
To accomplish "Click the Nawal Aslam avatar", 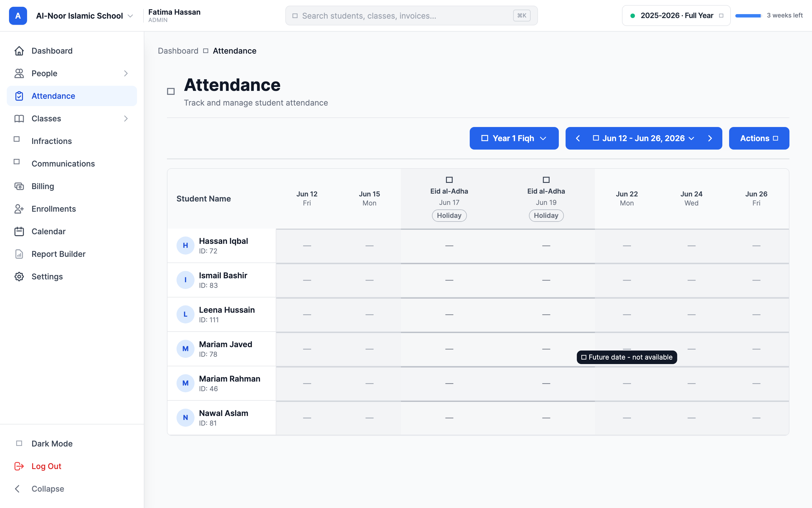I will pos(185,418).
